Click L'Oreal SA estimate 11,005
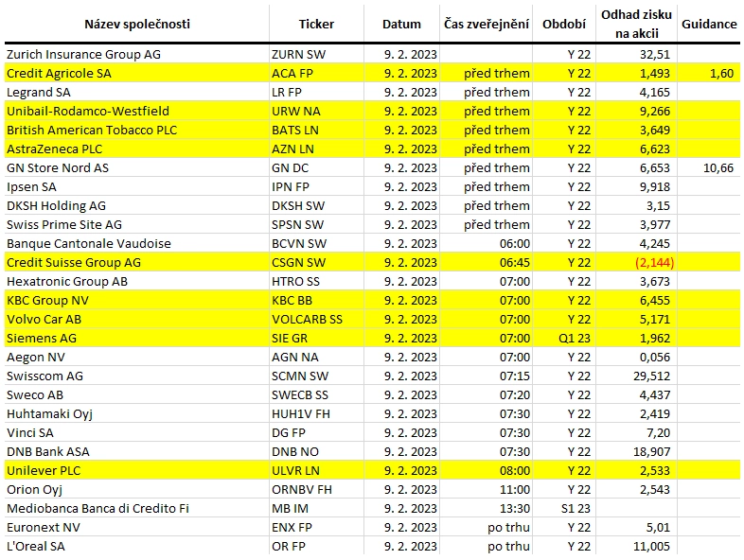Image resolution: width=744 pixels, height=560 pixels. (x=651, y=546)
